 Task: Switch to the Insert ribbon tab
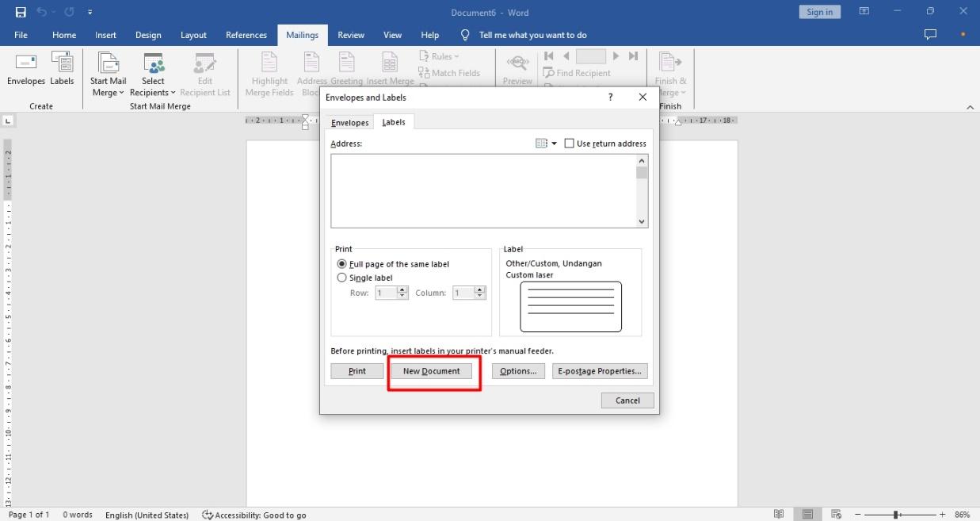pos(105,35)
